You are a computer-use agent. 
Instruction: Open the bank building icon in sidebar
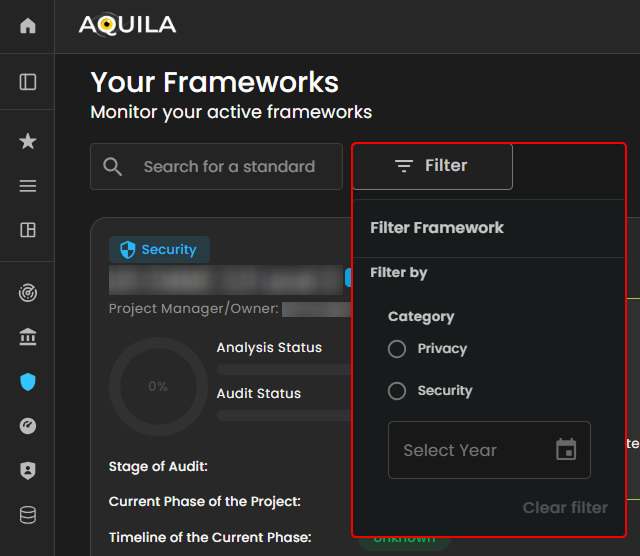(x=28, y=338)
